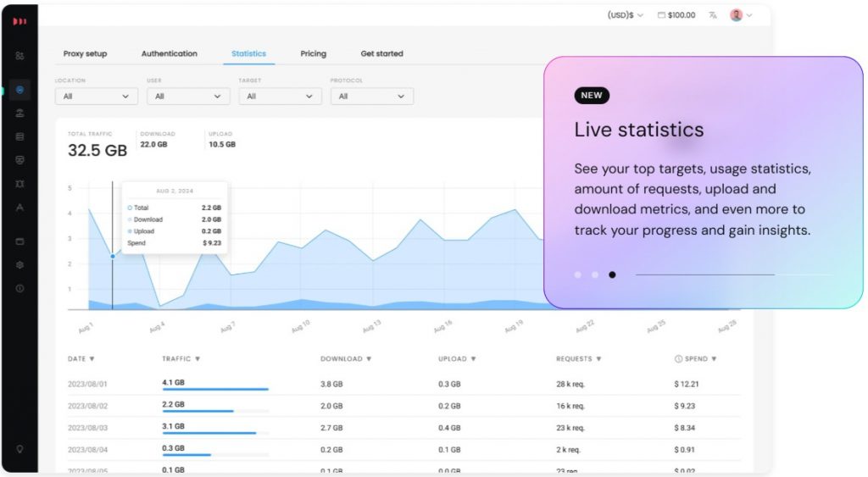Open the (USD)$ currency dropdown
The image size is (868, 477).
coord(626,15)
